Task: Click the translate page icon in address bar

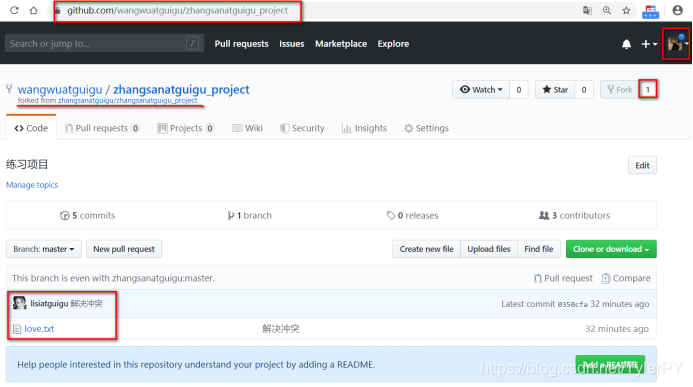Action: click(587, 10)
